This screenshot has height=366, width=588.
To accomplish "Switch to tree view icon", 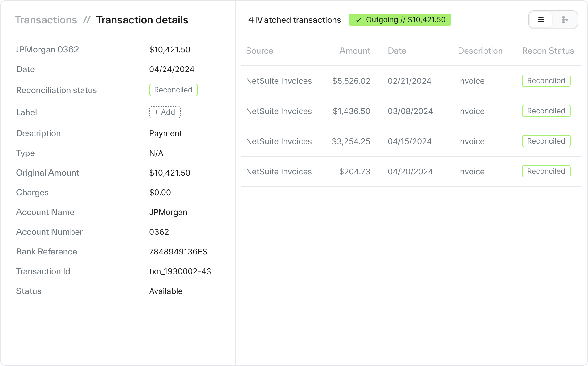I will tap(565, 20).
